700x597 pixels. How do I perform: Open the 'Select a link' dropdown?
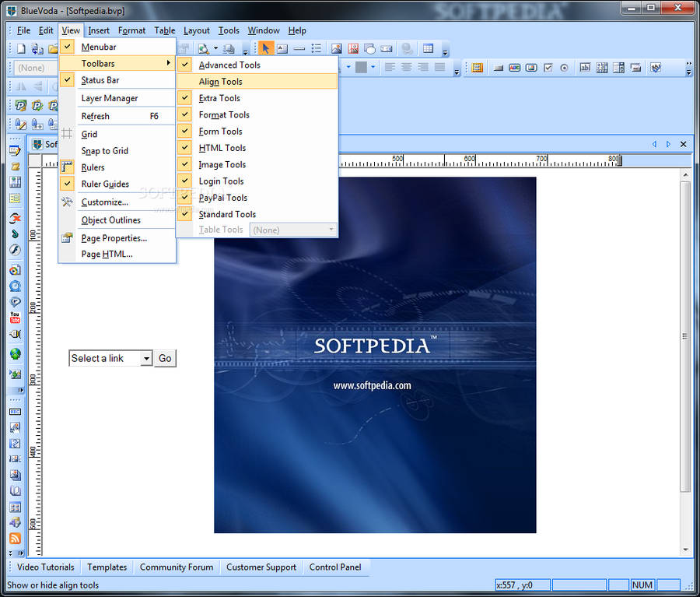pyautogui.click(x=146, y=358)
